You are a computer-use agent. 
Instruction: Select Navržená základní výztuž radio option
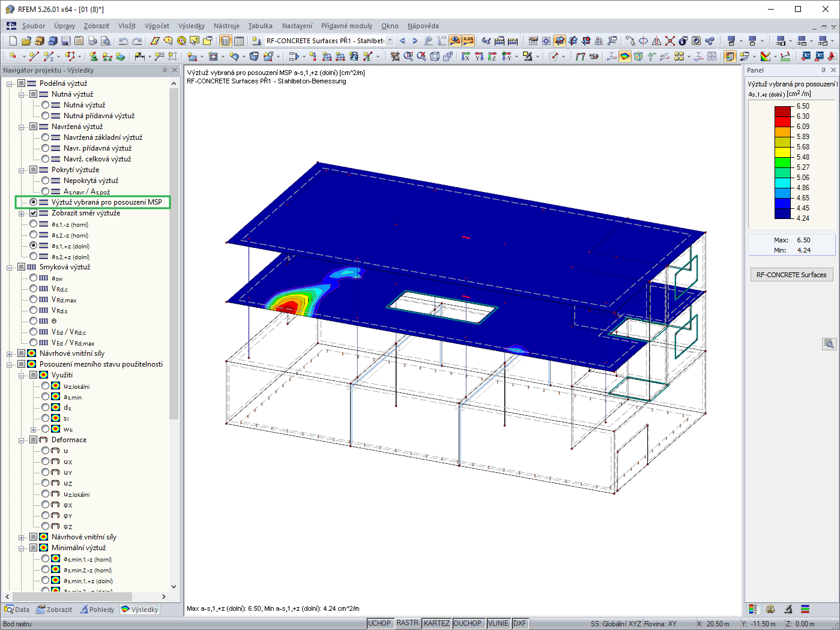coord(45,137)
